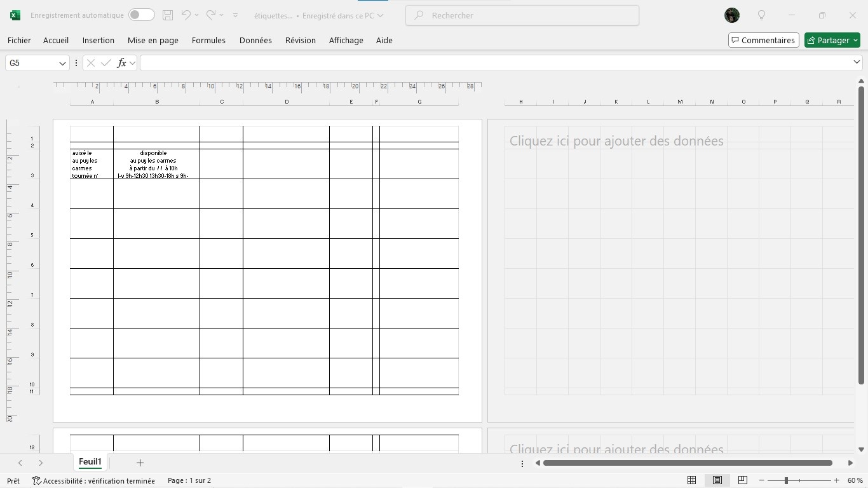This screenshot has height=488, width=868.
Task: Open the Partager button dropdown arrow
Action: pyautogui.click(x=855, y=40)
